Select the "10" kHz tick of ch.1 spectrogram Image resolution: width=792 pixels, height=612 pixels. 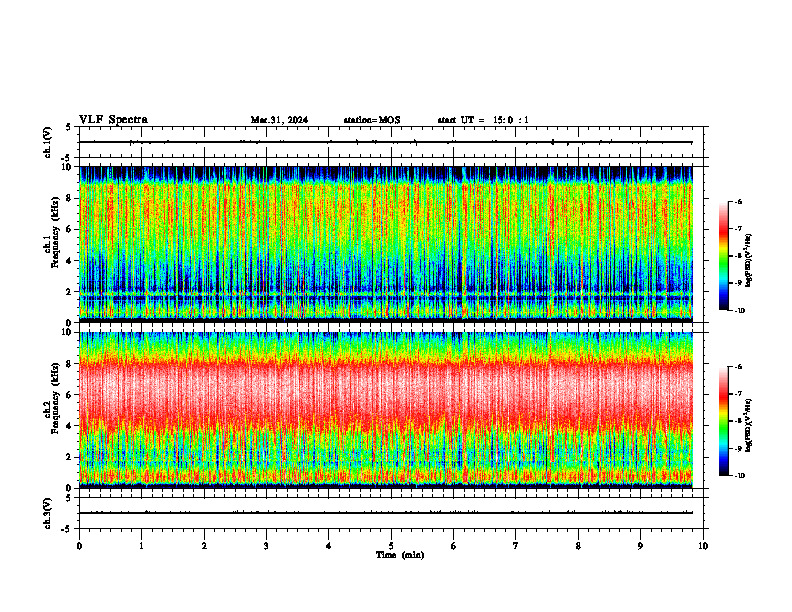[x=68, y=167]
